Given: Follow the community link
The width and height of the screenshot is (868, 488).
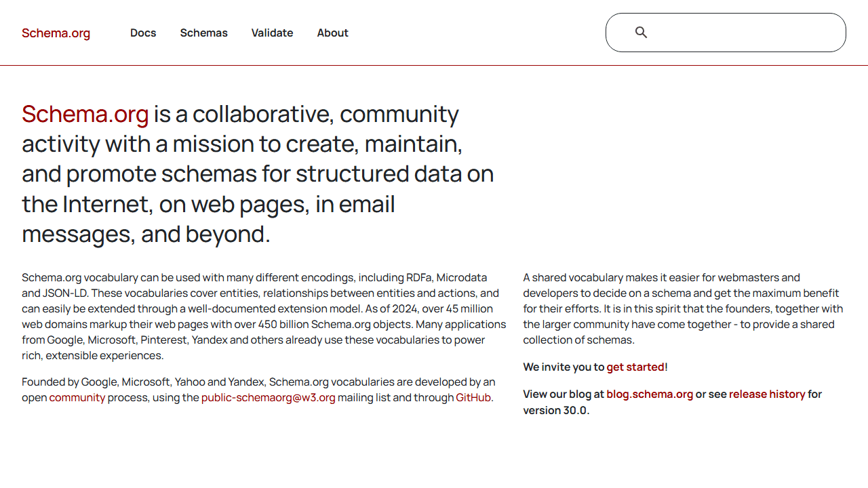Looking at the screenshot, I should (x=77, y=397).
